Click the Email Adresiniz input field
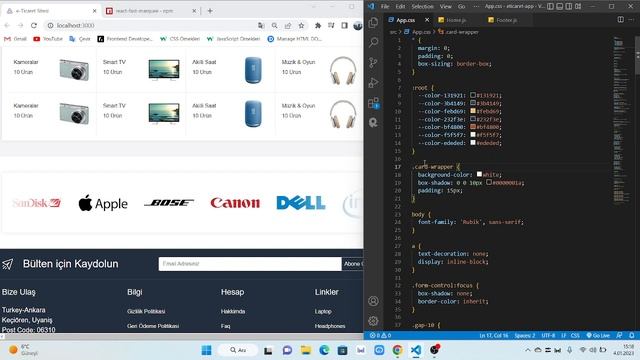Screen dimensions: 640x360 point(250,264)
